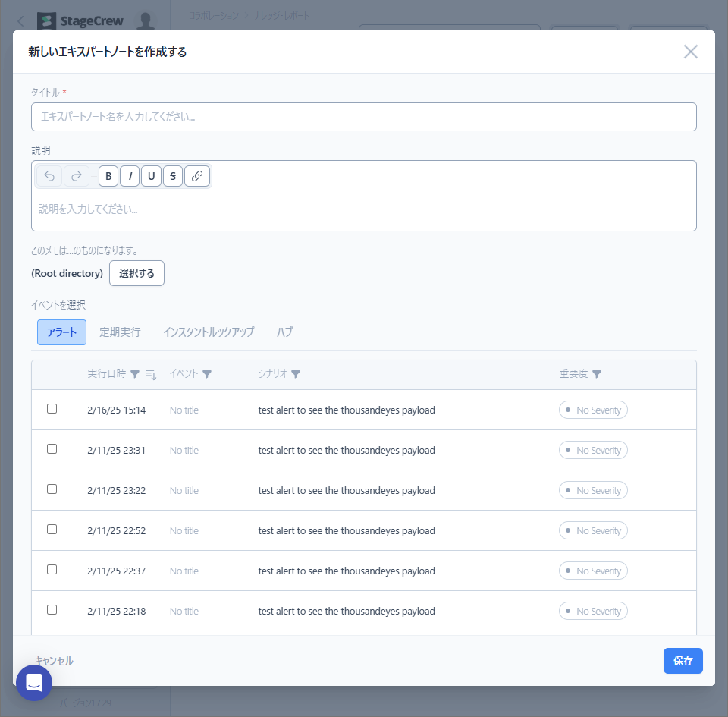Viewport: 728px width, 717px height.
Task: Check the 2/16/25 15:14 event row
Action: coord(52,409)
